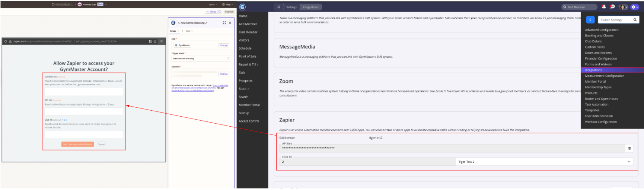Open the 125% zoom level dropdown
The width and height of the screenshot is (644, 190).
[x=213, y=4]
